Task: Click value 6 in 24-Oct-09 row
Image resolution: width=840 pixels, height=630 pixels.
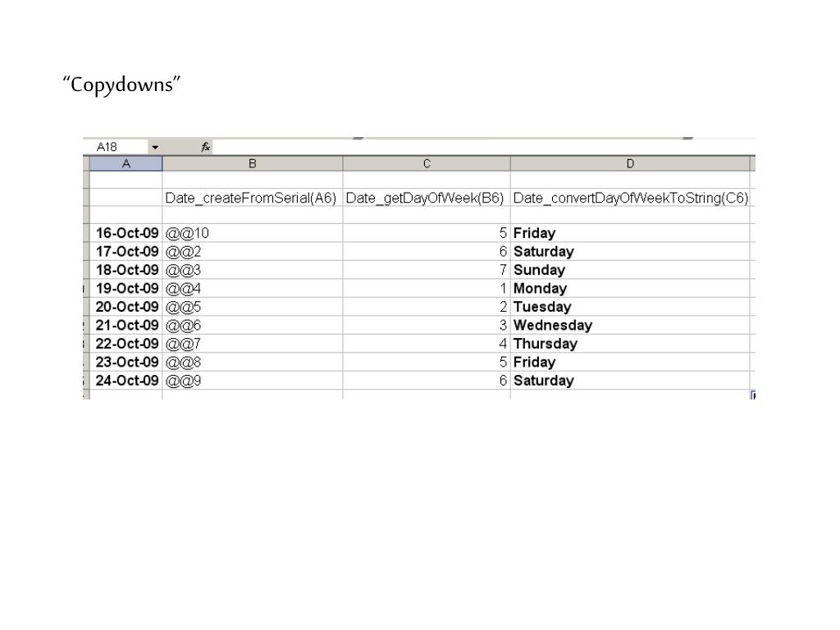Action: coord(427,381)
